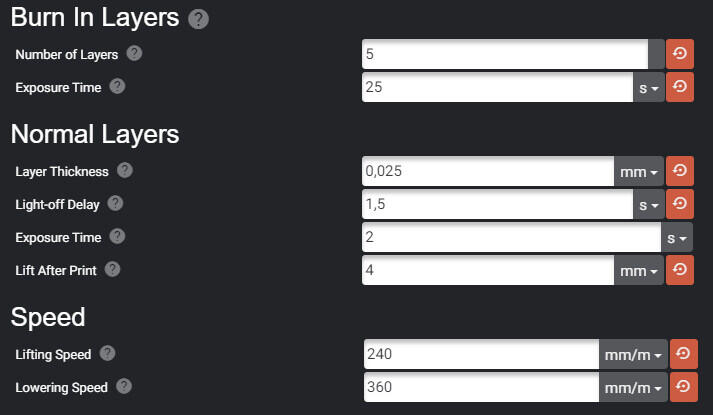Reset Number of Layers to default
The height and width of the screenshot is (415, 713).
tap(680, 54)
